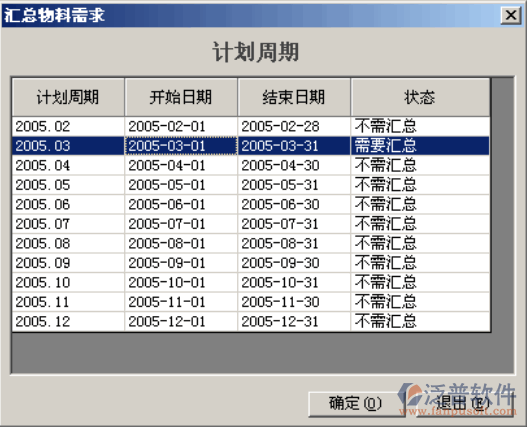Image resolution: width=527 pixels, height=427 pixels.
Task: Select the row for period 2005.04
Action: [251, 165]
